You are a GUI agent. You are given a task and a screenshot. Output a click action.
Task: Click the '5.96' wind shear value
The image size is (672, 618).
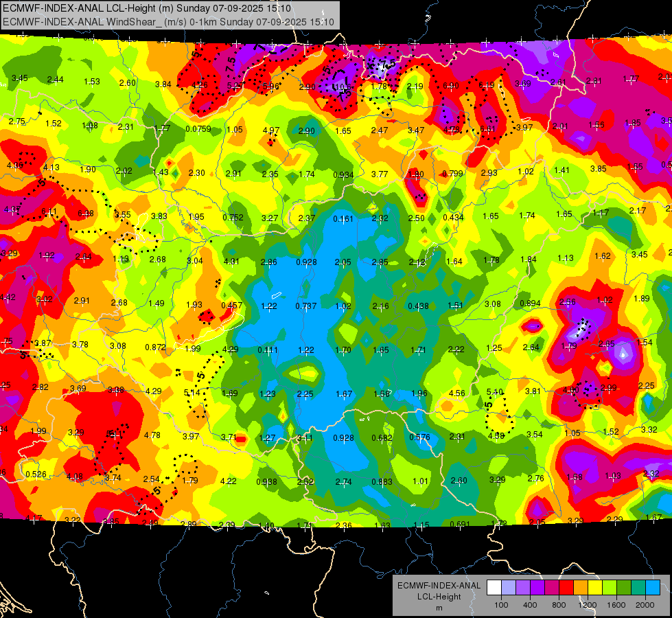[x=271, y=87]
